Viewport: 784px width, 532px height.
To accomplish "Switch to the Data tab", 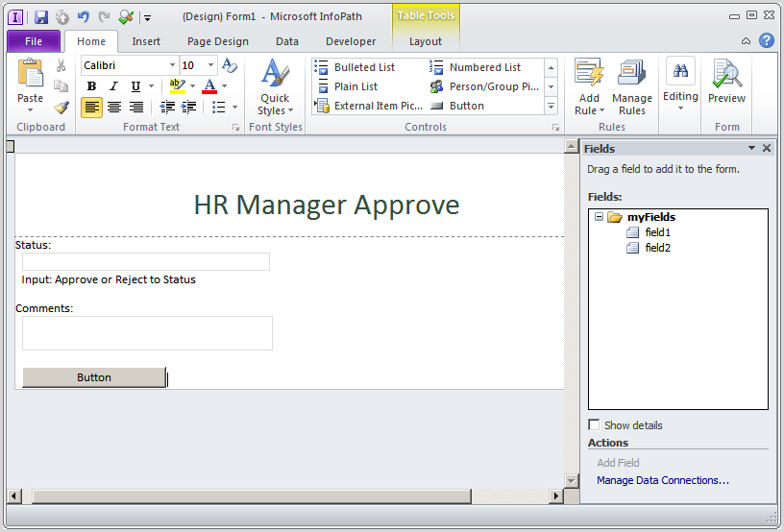I will tap(287, 41).
